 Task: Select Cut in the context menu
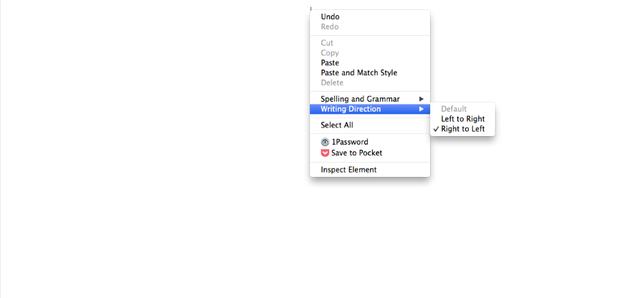click(x=327, y=43)
